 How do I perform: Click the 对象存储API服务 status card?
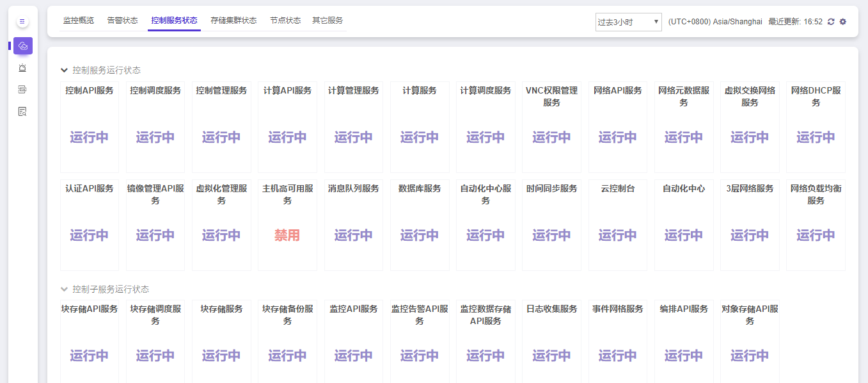point(750,341)
